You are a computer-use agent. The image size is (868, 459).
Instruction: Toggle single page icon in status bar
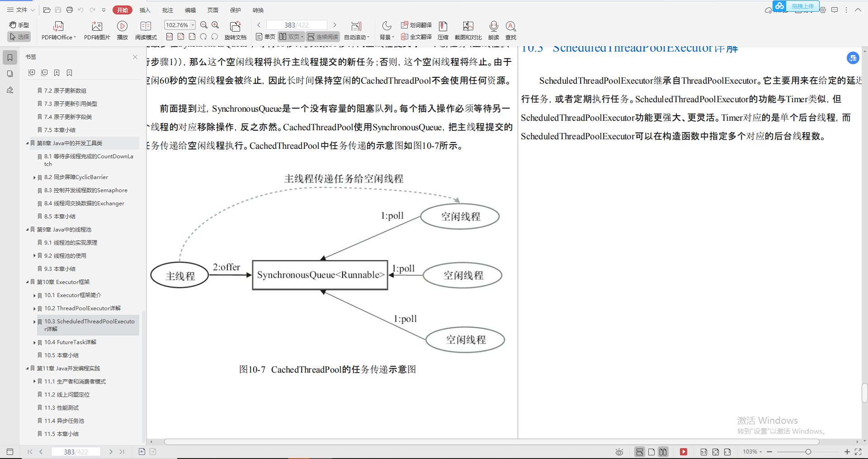click(x=651, y=452)
